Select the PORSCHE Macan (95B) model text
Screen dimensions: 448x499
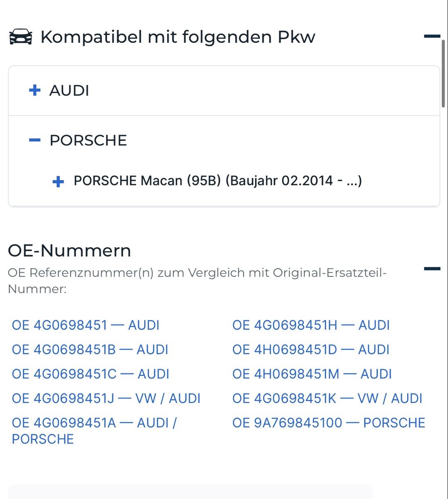[x=218, y=181]
